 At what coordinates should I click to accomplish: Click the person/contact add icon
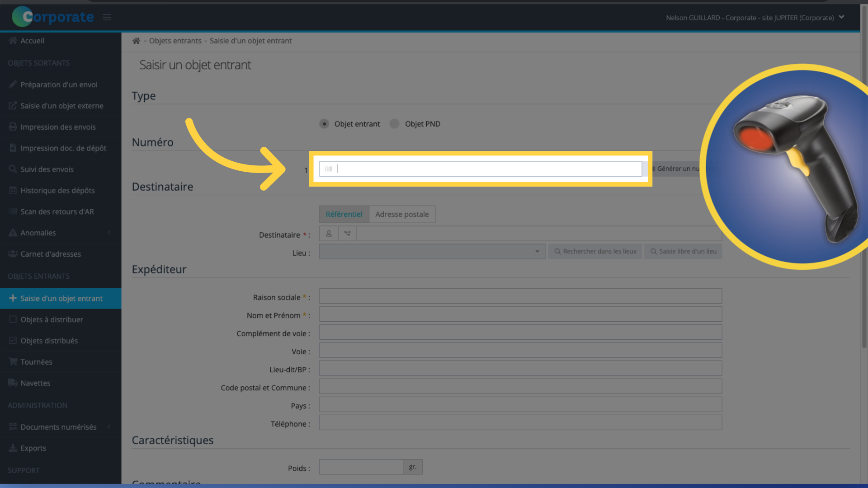(329, 233)
